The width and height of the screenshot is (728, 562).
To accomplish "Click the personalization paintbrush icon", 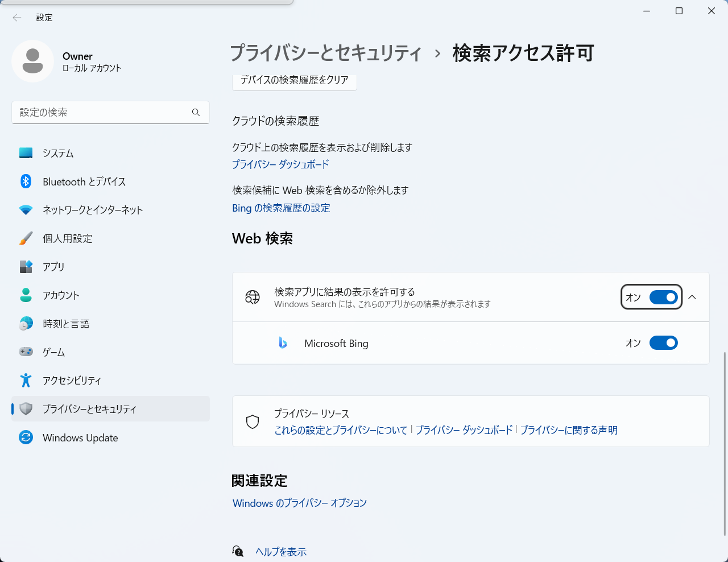I will (26, 238).
